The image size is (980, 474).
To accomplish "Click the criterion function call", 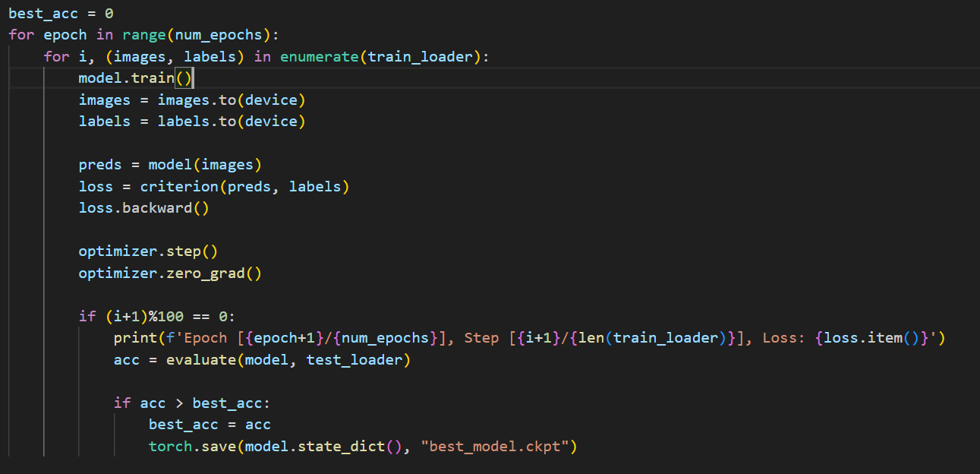I will pos(179,186).
